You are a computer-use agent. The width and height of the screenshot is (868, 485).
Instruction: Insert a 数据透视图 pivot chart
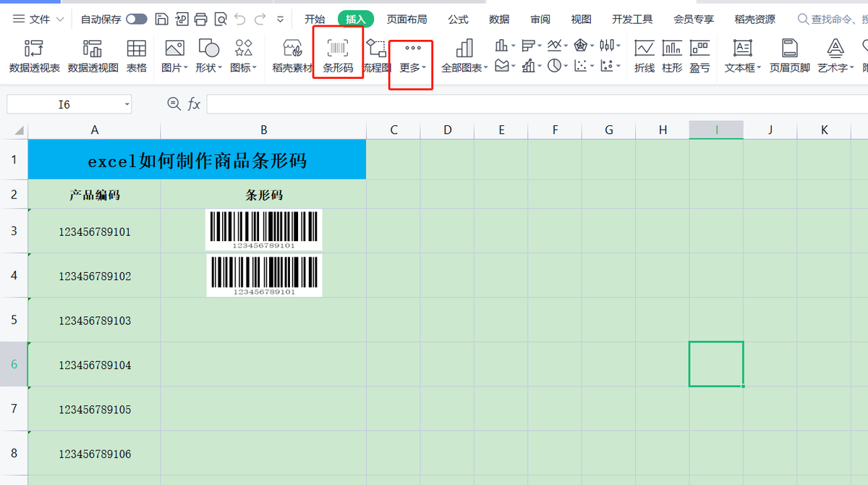click(x=93, y=57)
